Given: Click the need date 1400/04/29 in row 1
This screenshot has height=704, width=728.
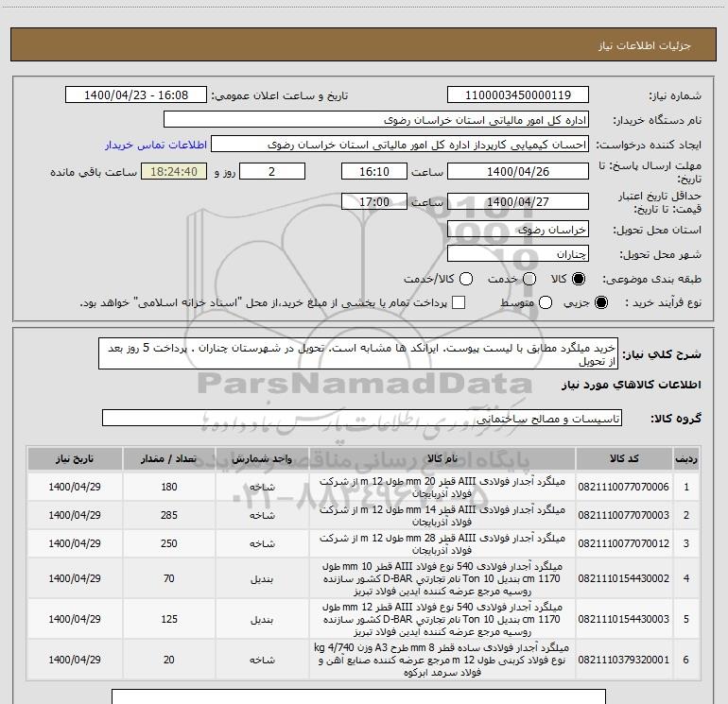Looking at the screenshot, I should click(75, 487).
